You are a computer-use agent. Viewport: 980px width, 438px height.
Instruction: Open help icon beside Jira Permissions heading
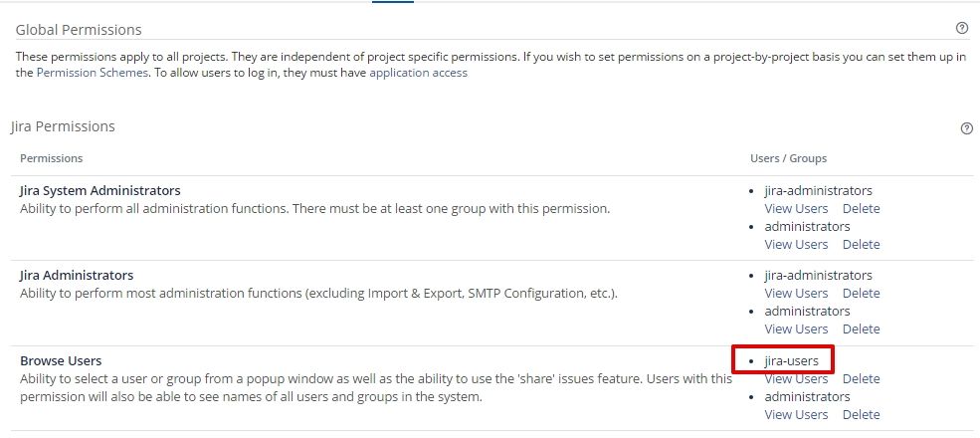966,128
